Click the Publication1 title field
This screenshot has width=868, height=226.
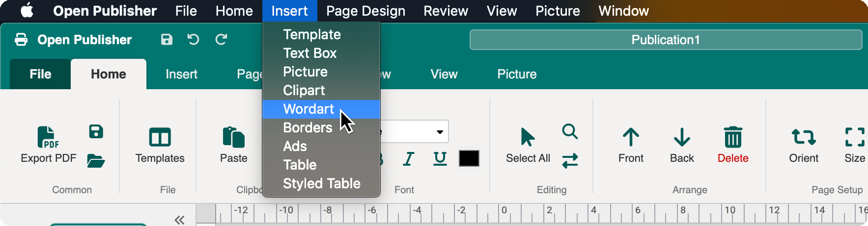point(666,40)
